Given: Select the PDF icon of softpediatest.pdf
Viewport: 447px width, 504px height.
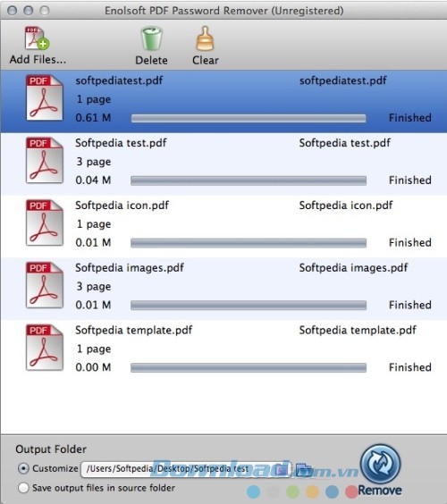Looking at the screenshot, I should point(45,97).
